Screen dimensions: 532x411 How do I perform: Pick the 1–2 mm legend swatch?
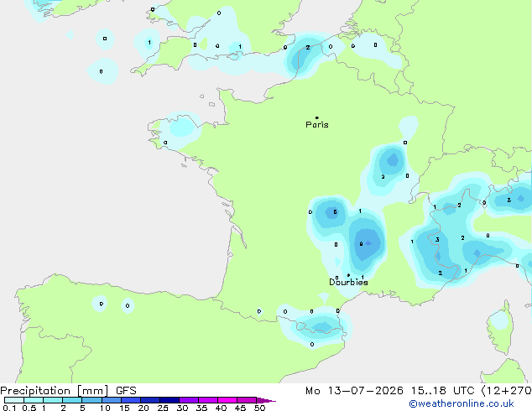click(x=53, y=400)
